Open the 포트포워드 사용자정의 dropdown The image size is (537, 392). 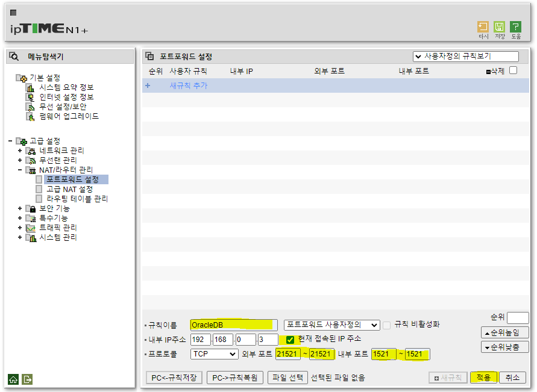pyautogui.click(x=331, y=325)
